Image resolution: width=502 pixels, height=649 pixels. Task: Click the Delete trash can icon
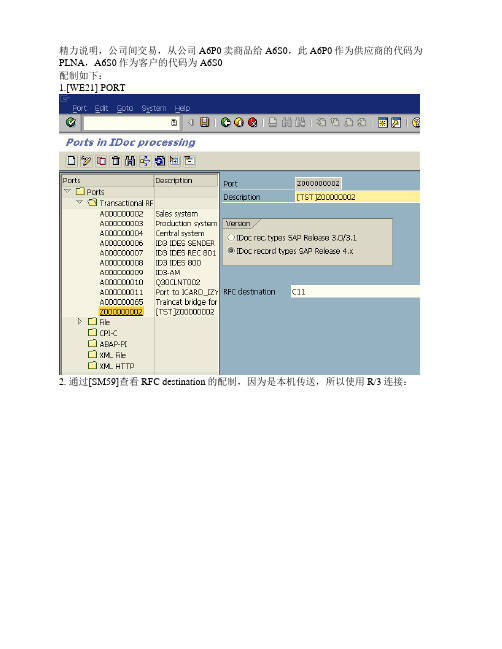click(x=116, y=161)
